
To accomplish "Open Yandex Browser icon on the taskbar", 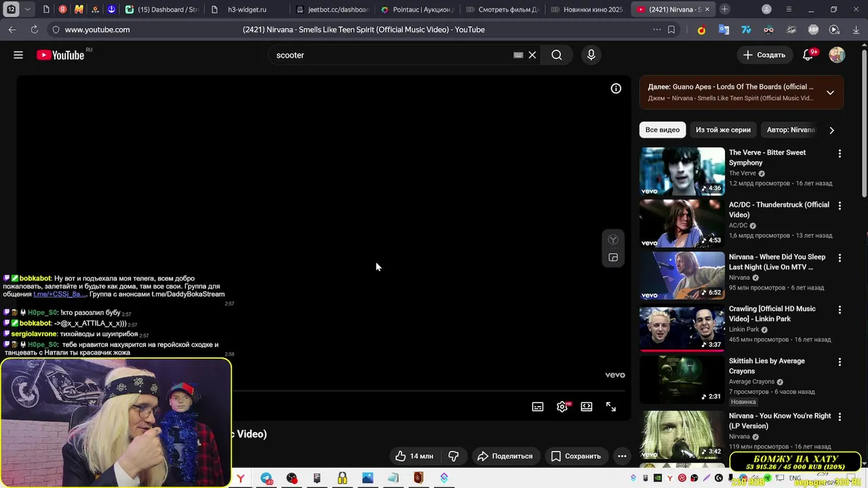I will (241, 478).
